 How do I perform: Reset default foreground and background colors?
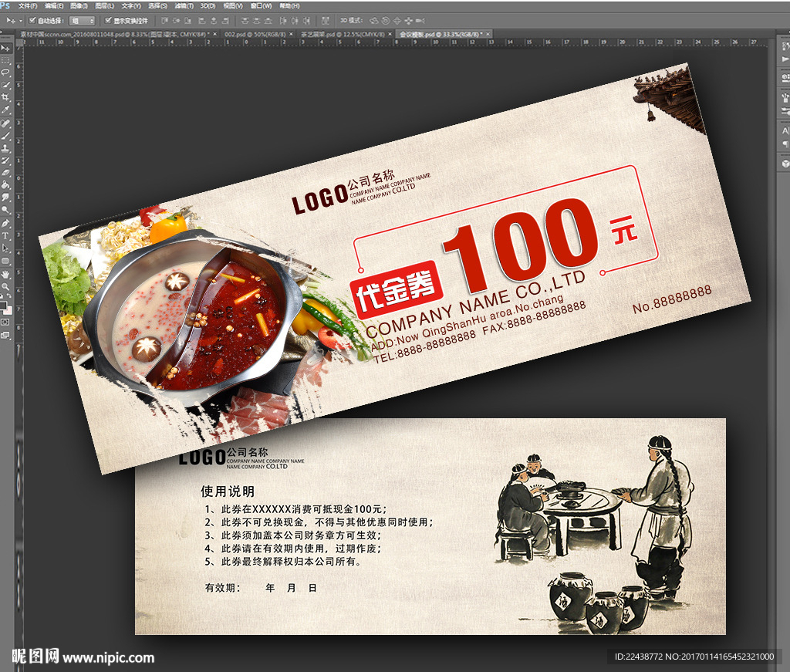point(2,296)
